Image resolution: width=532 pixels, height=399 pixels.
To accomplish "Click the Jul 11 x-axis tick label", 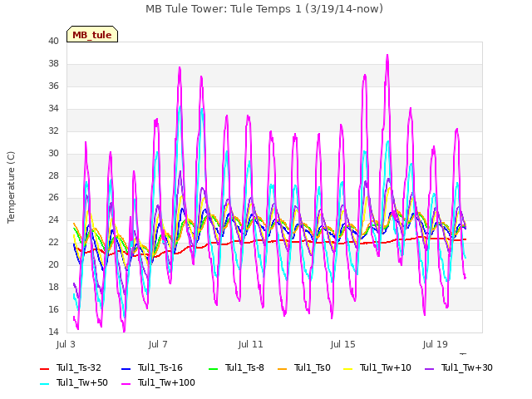I will click(x=250, y=344).
